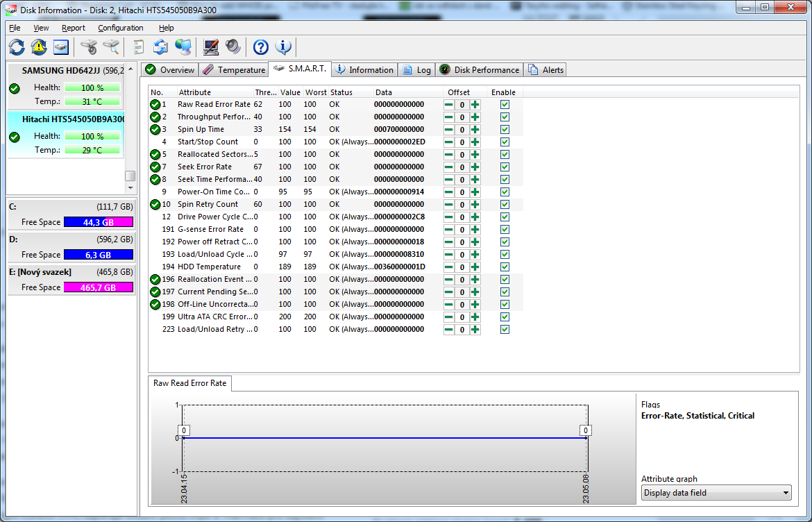Viewport: 812px width, 522px height.
Task: Decrease offset for Spin Up Time
Action: (x=449, y=130)
